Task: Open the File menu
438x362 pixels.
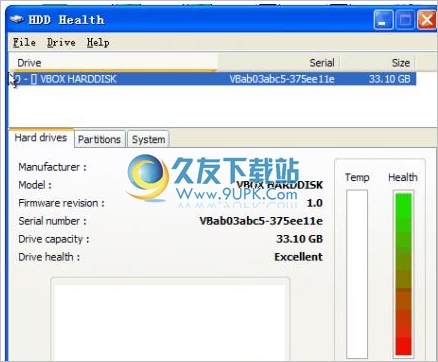Action: pyautogui.click(x=24, y=43)
